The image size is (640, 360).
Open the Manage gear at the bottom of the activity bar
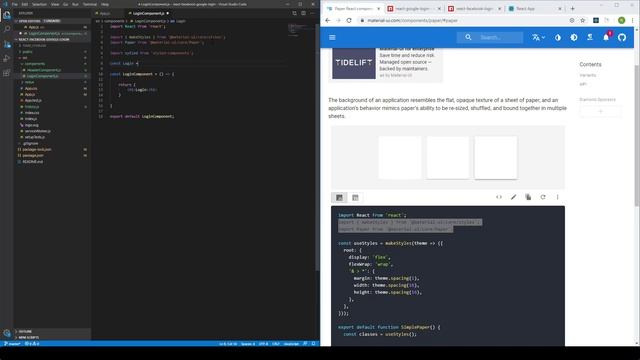7,333
